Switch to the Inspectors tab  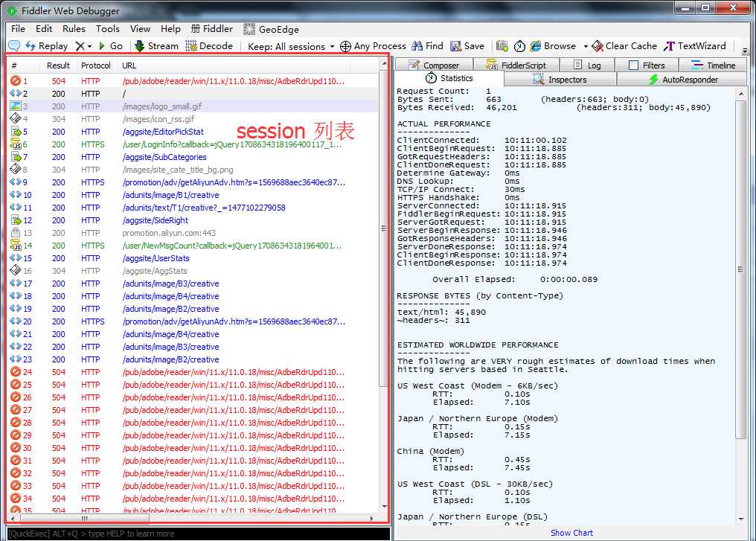[x=560, y=80]
